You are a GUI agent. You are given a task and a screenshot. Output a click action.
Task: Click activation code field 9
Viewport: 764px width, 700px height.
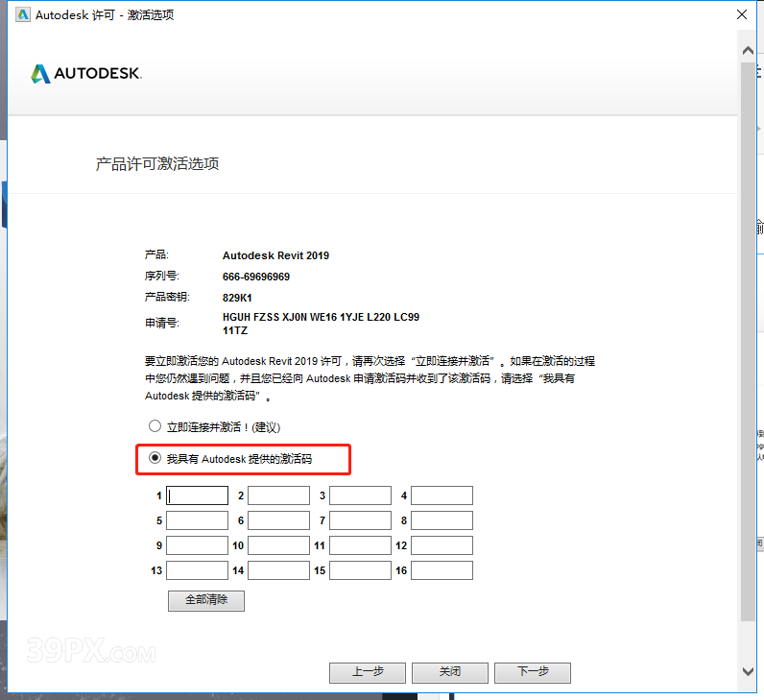pyautogui.click(x=198, y=545)
